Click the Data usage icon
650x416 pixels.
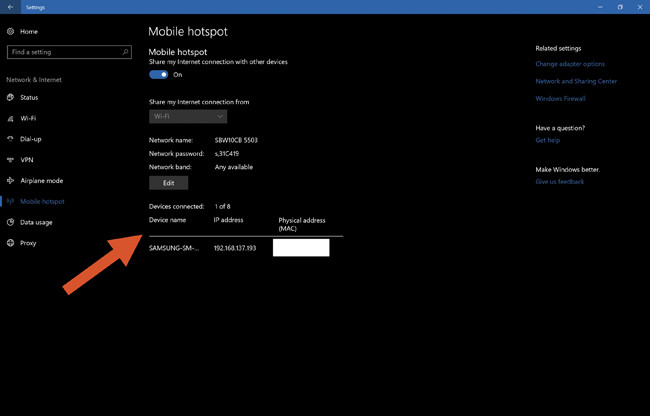coord(11,222)
